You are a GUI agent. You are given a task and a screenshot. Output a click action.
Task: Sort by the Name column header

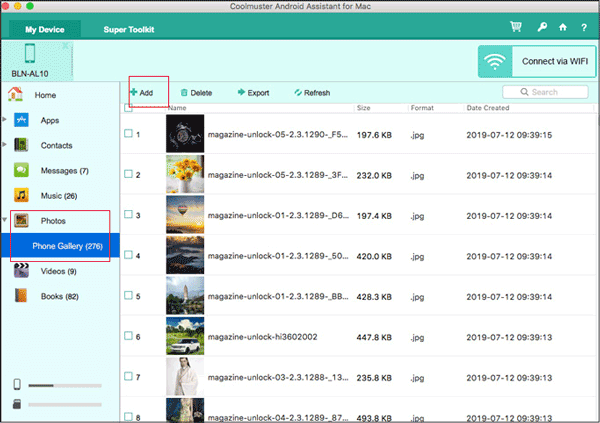[x=177, y=108]
